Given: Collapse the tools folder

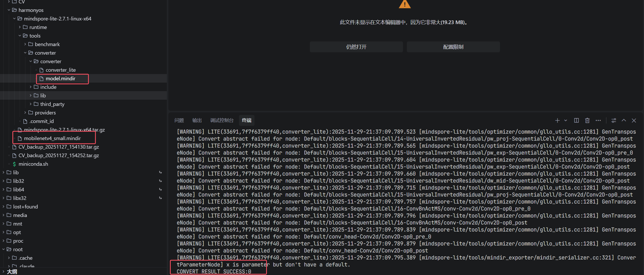Looking at the screenshot, I should pos(20,36).
